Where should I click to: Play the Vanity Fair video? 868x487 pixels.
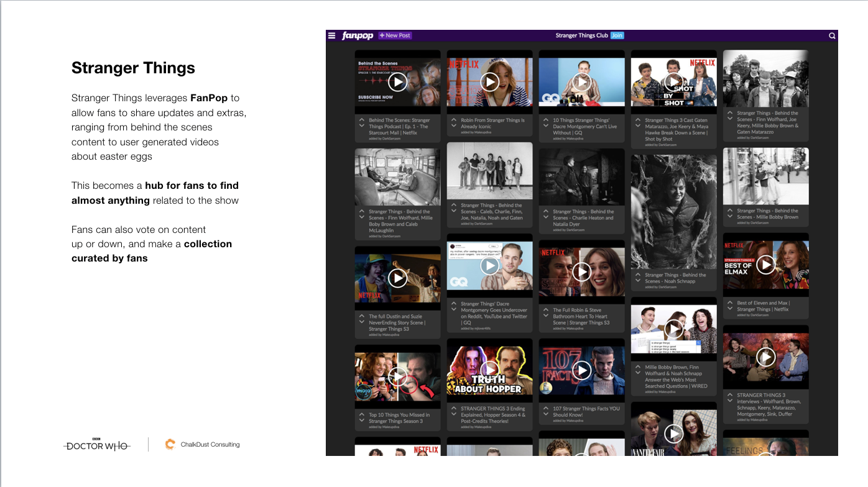[x=673, y=434]
